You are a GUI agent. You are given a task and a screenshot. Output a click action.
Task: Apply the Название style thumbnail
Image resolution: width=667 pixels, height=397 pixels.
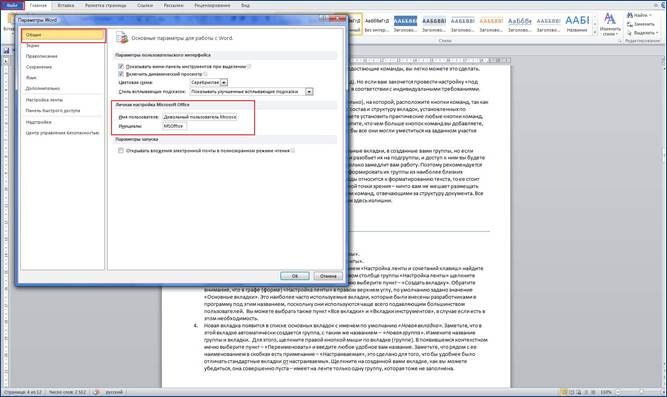(x=577, y=23)
